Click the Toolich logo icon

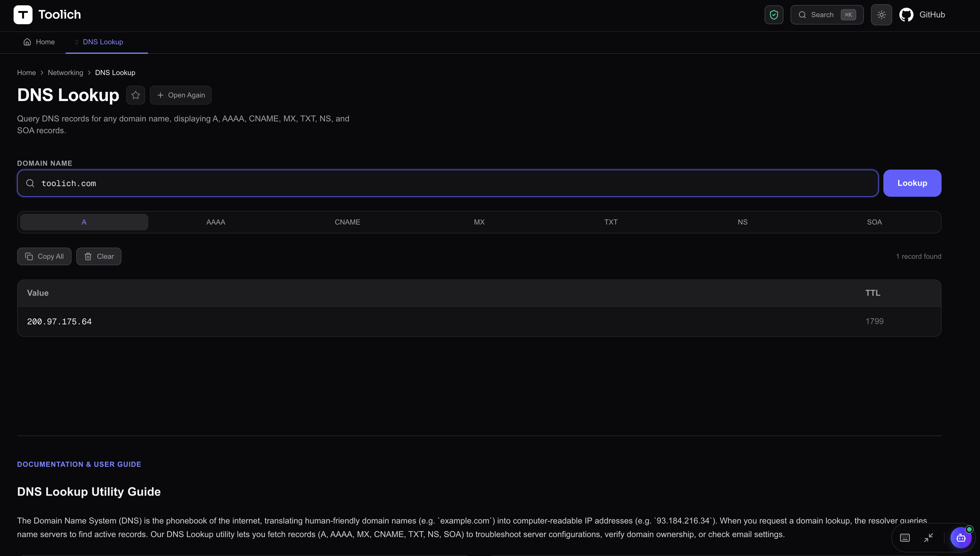pos(23,15)
